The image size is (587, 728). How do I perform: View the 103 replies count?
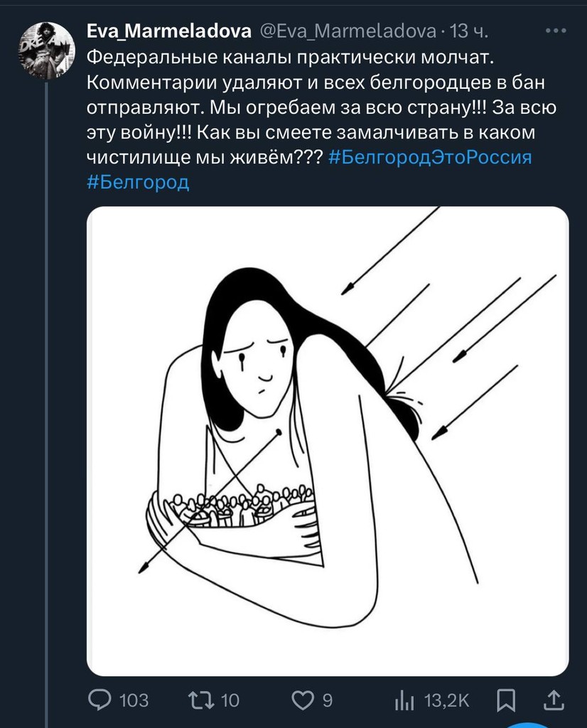coord(134,700)
